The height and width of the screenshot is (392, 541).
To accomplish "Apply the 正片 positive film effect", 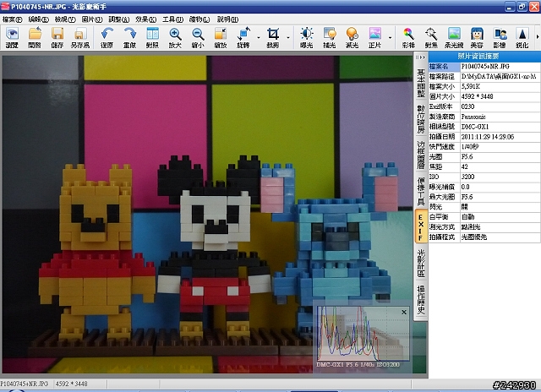I will [x=374, y=37].
